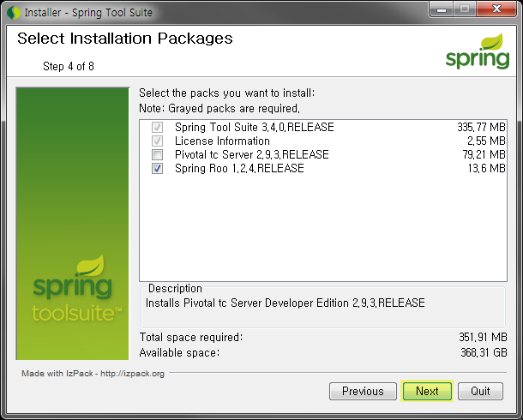The width and height of the screenshot is (523, 420).
Task: Click the 351,91 MB total space value
Action: tap(483, 338)
